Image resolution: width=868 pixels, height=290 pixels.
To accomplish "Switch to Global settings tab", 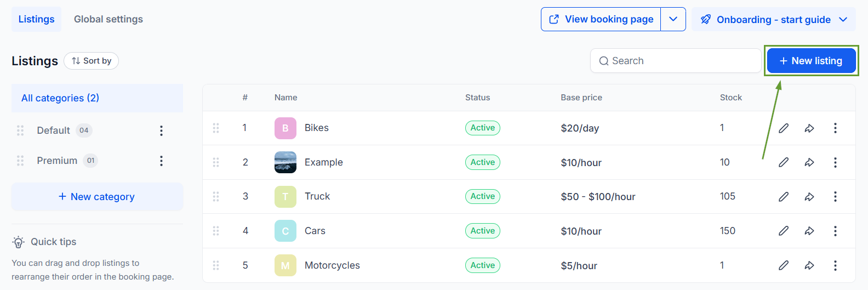I will click(108, 19).
